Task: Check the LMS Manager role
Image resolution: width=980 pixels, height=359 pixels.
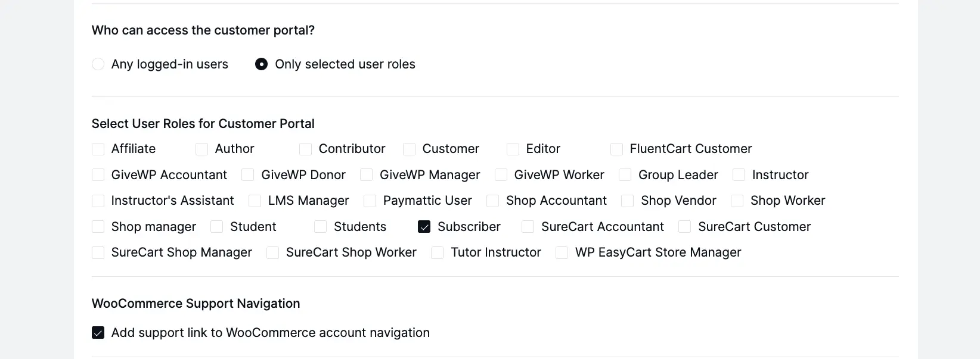Action: pos(255,201)
